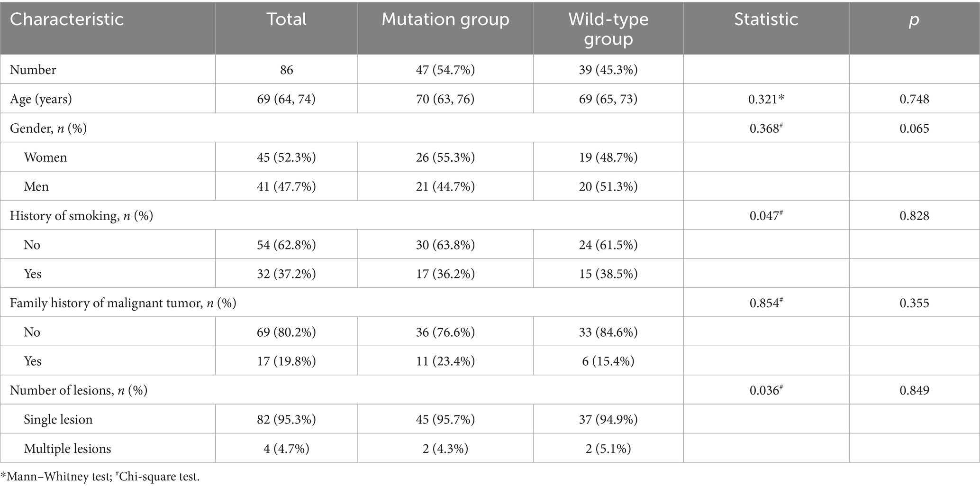Select the Women row label
The width and height of the screenshot is (980, 488).
click(x=45, y=157)
